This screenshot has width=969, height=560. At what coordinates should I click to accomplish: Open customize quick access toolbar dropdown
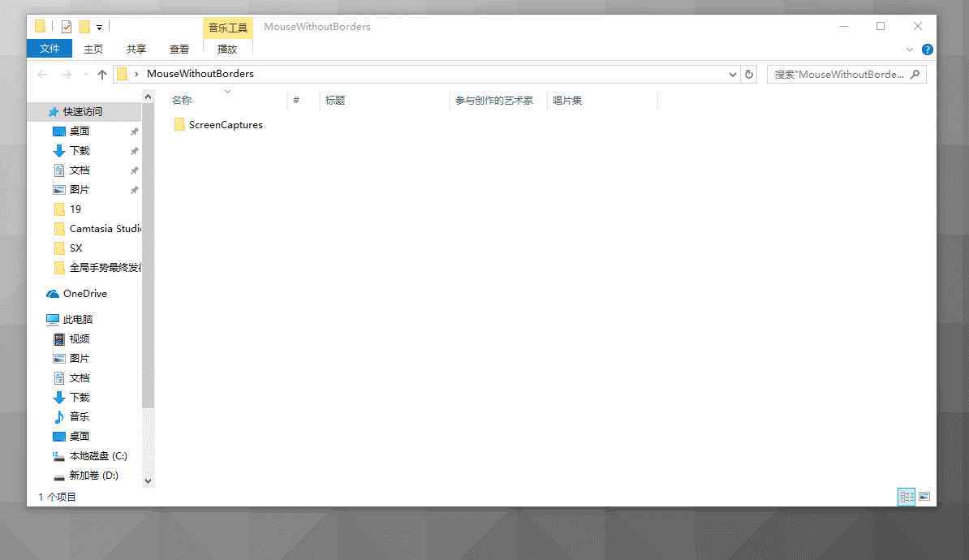pos(100,28)
